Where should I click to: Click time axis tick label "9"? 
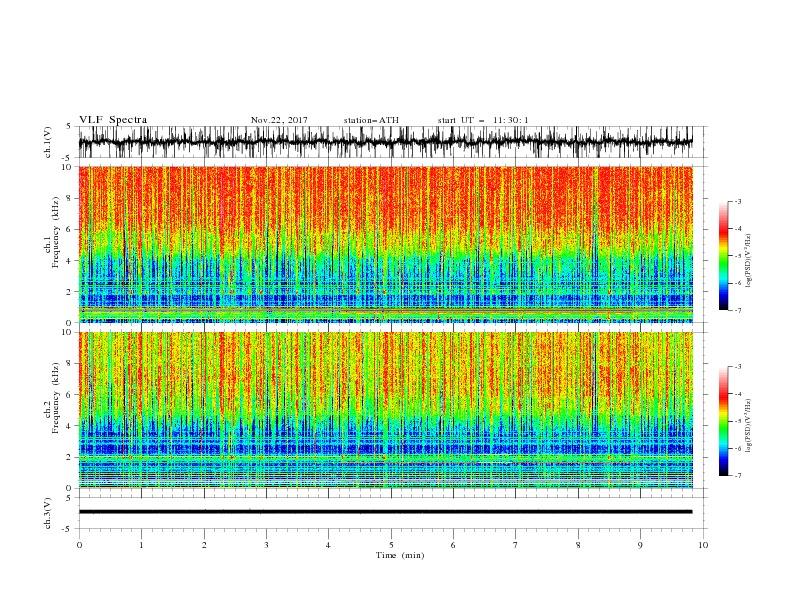coord(640,545)
